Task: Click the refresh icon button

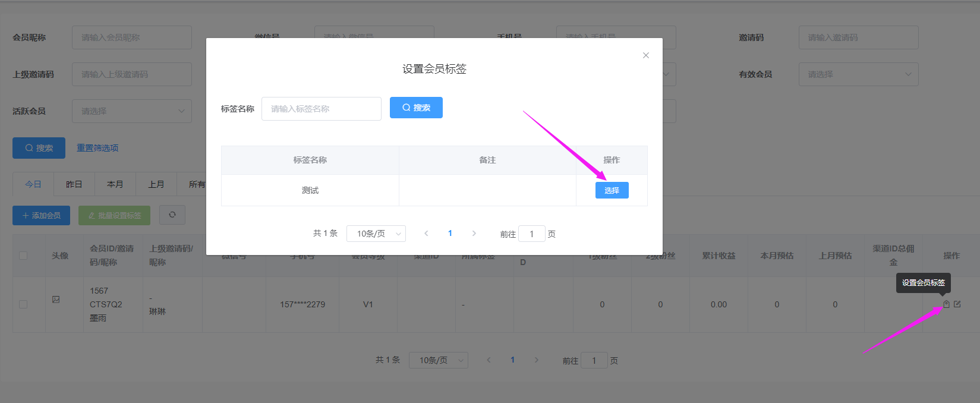Action: coord(172,215)
